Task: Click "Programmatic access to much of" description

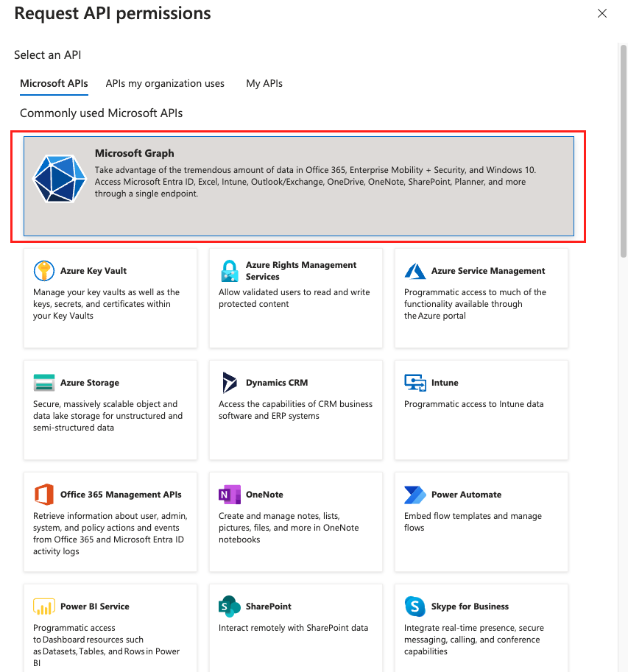Action: point(475,304)
